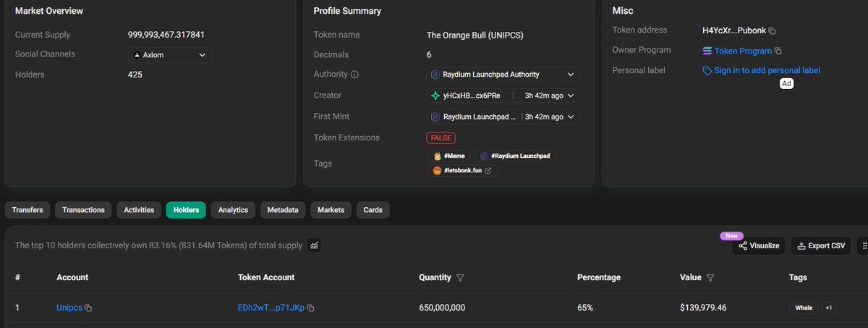Expand the Creator yHCxHB...cx6PRe dropdown

tap(570, 96)
